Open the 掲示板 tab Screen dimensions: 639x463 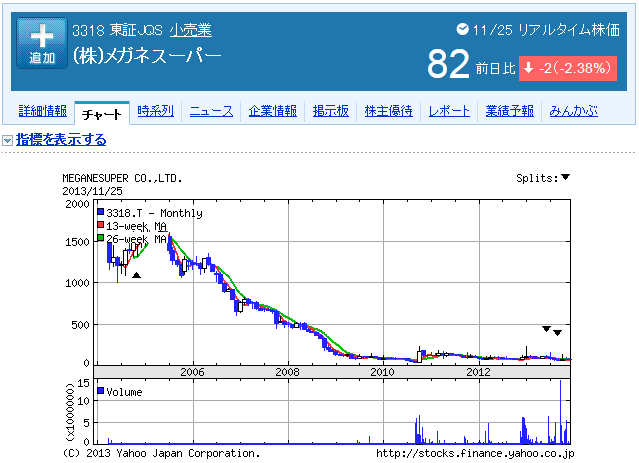[331, 111]
